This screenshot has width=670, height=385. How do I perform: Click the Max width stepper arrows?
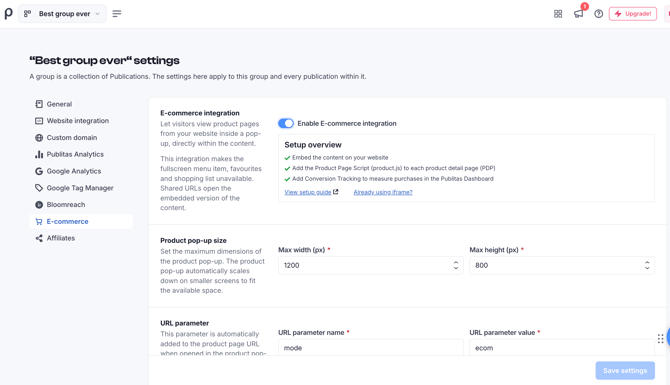(456, 265)
